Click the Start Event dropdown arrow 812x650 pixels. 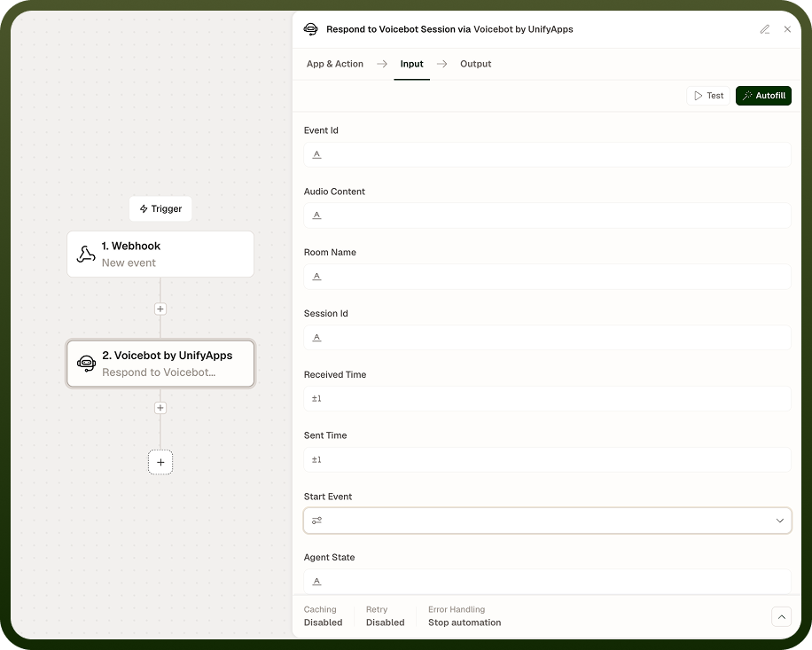click(780, 521)
